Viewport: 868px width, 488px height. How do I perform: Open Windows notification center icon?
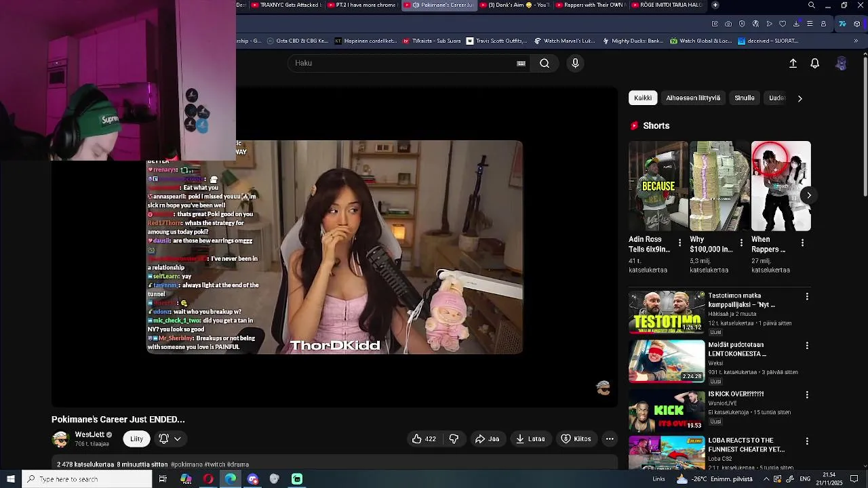(854, 479)
